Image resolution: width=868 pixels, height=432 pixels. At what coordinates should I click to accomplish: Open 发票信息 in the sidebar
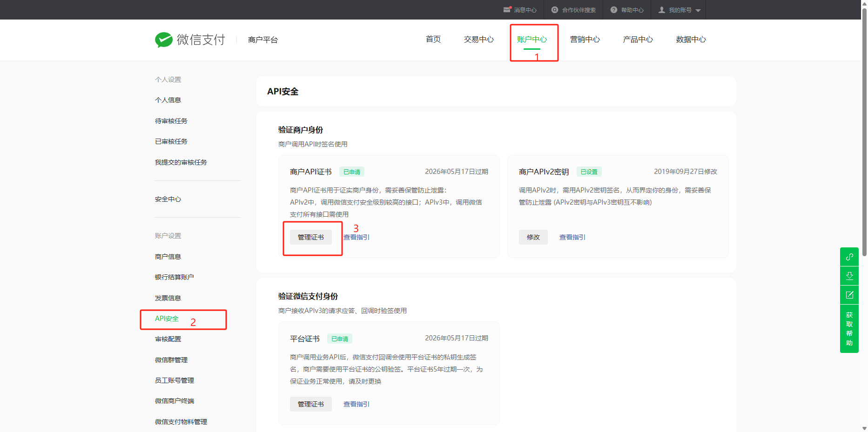coord(168,298)
